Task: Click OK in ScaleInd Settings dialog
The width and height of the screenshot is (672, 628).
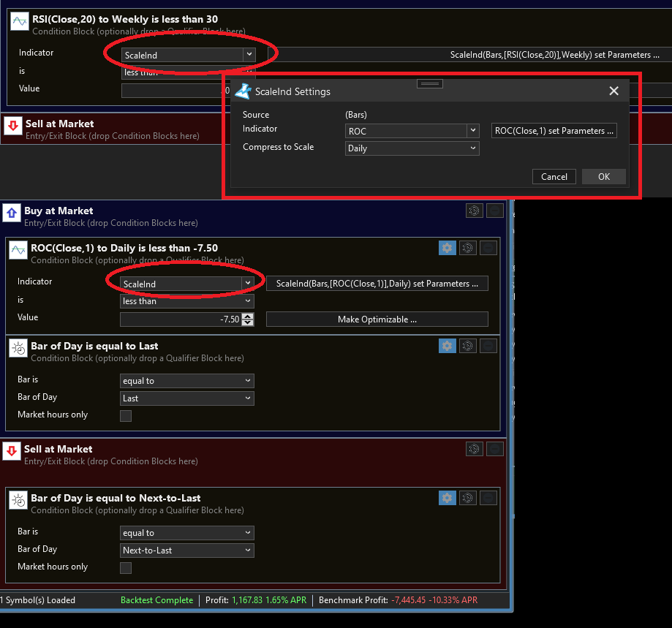Action: click(603, 176)
